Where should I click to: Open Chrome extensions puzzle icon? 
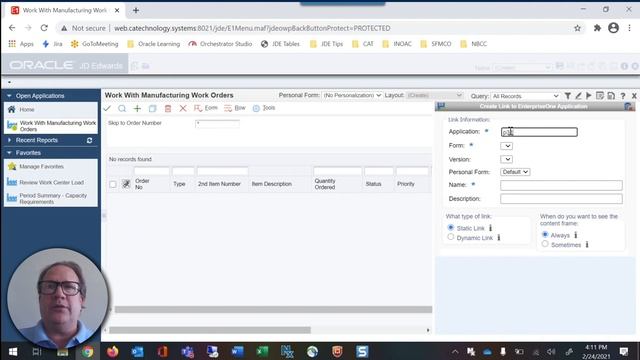[597, 28]
